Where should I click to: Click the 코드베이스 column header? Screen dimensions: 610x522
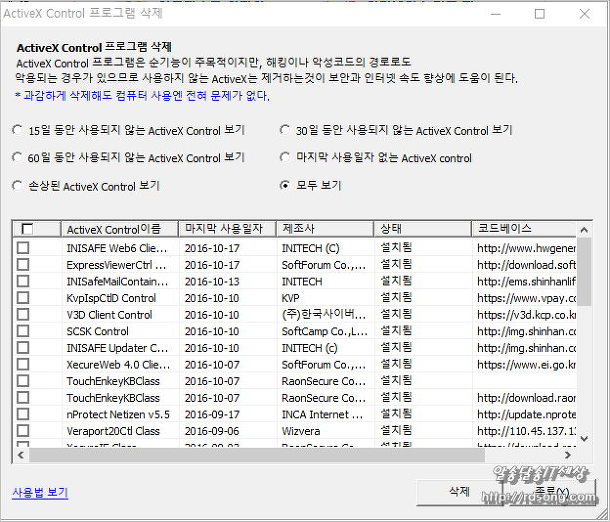pyautogui.click(x=520, y=229)
